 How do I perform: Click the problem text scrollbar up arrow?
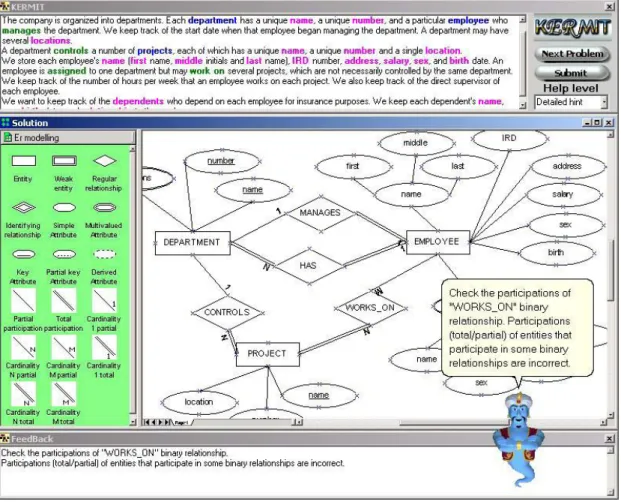[x=522, y=19]
